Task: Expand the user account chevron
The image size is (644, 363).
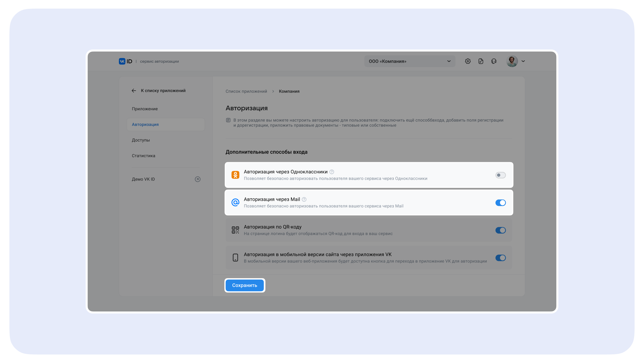Action: (523, 61)
